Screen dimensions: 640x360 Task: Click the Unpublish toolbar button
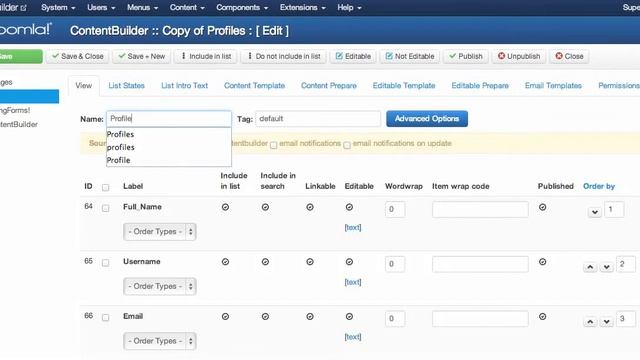519,56
